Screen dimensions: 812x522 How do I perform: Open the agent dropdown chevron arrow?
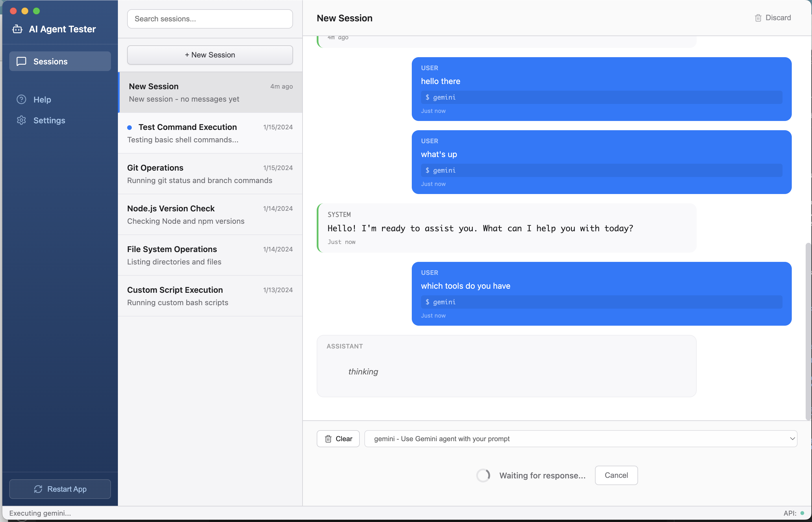[x=793, y=439]
